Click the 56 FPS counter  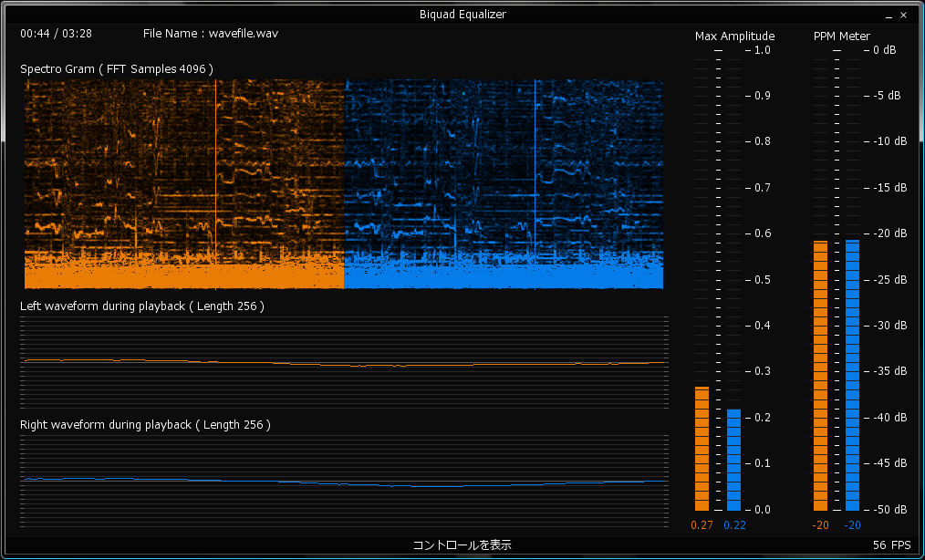[891, 545]
